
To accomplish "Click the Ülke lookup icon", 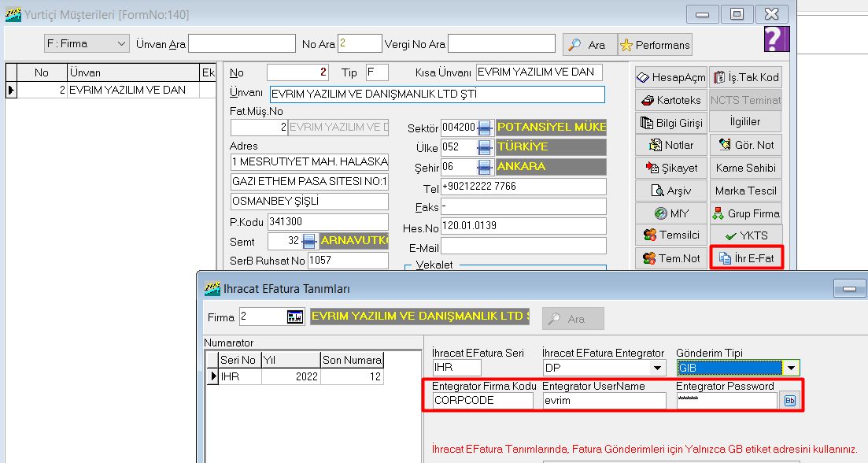I will [x=485, y=147].
